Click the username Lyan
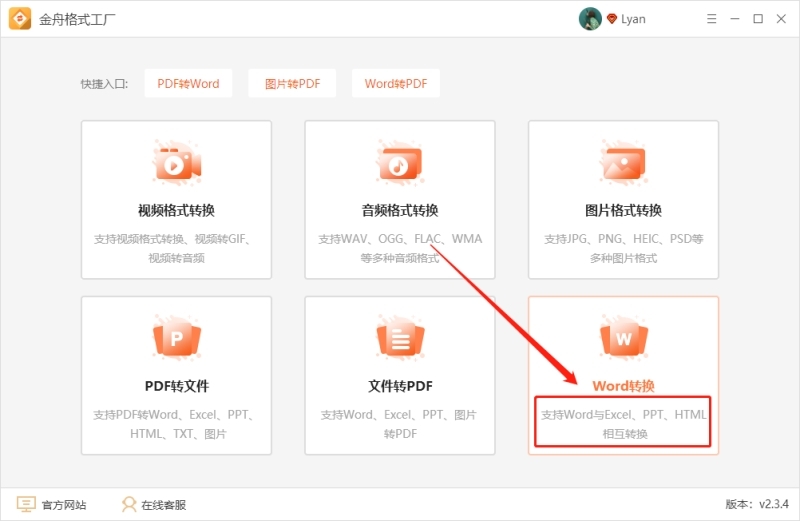Screen dimensions: 800x521 [633, 19]
